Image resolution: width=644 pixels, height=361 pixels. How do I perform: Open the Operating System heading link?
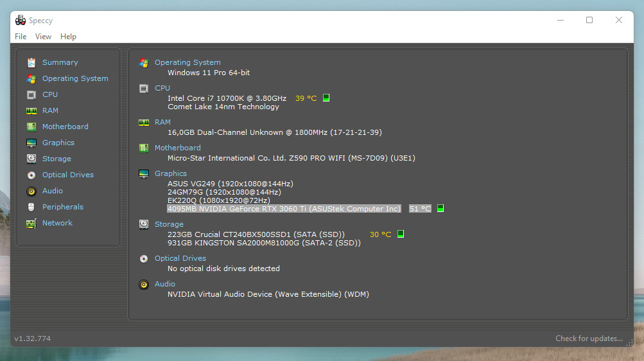(x=187, y=62)
